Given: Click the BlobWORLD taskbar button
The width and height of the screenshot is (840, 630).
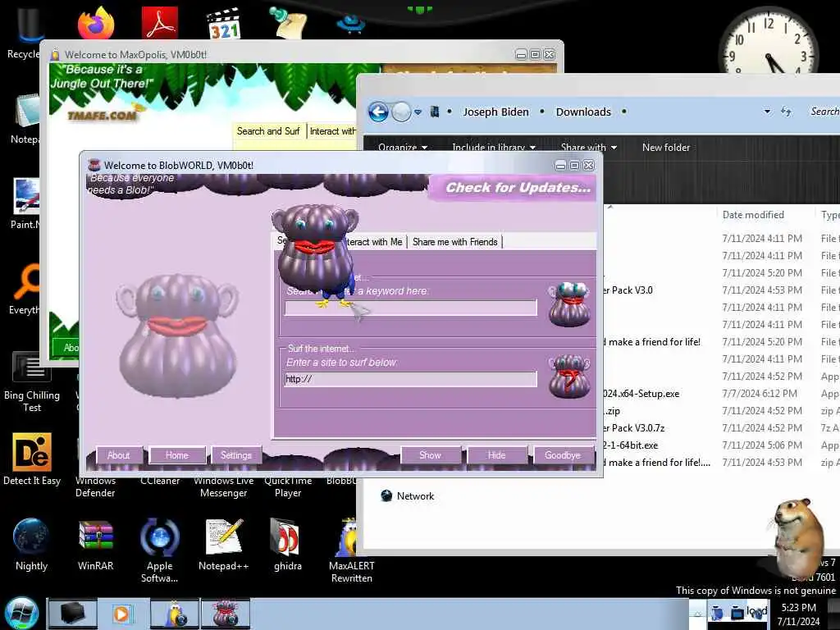Looking at the screenshot, I should click(x=226, y=614).
